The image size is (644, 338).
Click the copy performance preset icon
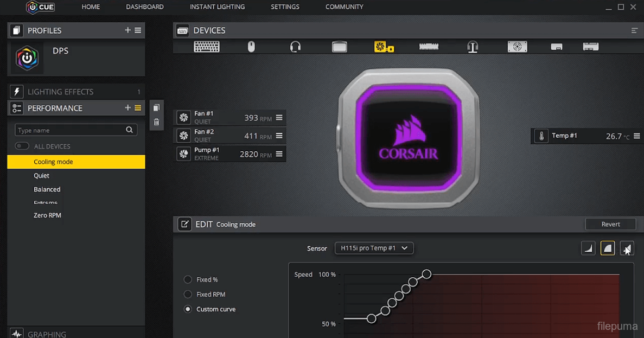coord(156,108)
